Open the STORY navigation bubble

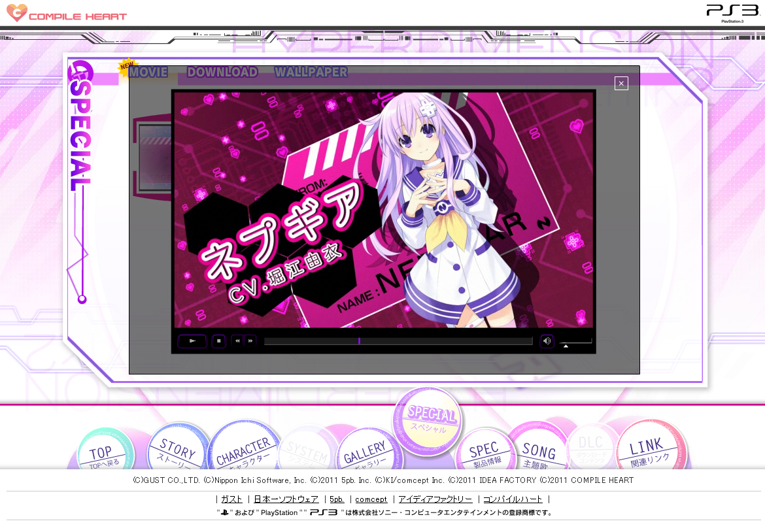178,446
